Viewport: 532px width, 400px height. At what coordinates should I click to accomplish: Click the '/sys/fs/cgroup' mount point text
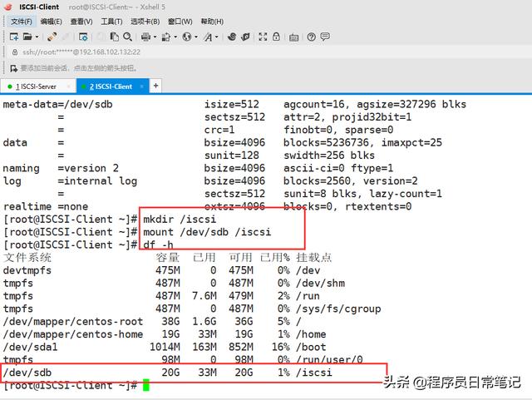[x=338, y=309]
